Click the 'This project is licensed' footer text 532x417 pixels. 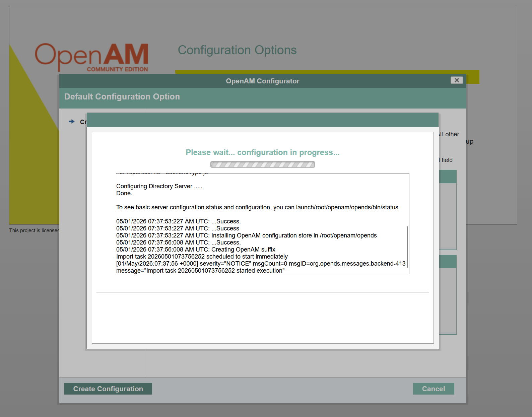34,230
